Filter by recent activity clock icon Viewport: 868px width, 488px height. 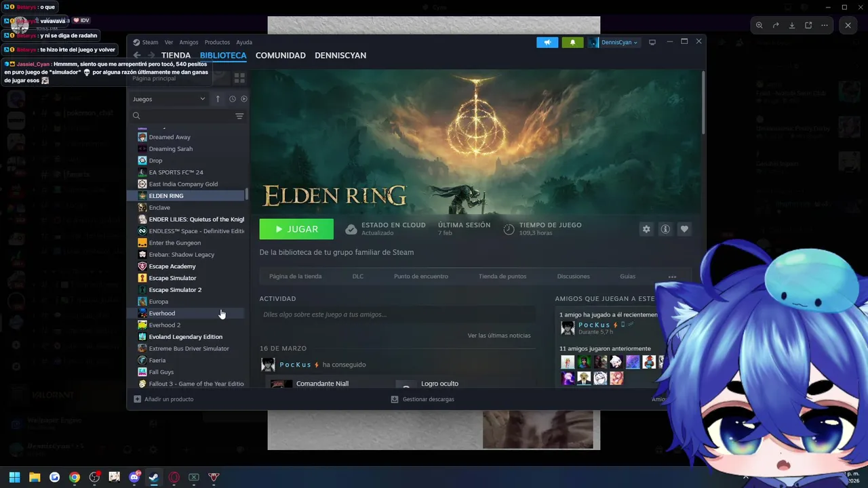(x=232, y=99)
